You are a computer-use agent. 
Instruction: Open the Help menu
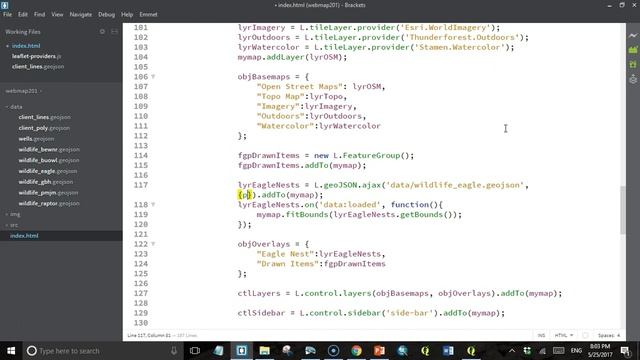pos(127,14)
